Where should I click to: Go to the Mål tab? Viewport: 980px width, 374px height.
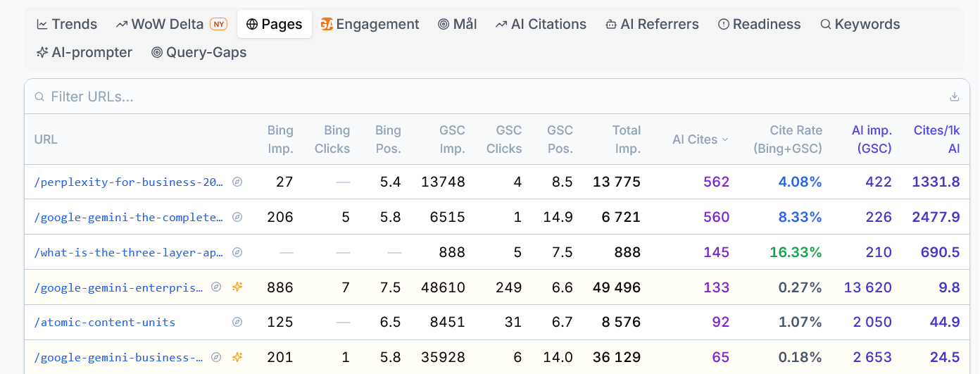458,24
